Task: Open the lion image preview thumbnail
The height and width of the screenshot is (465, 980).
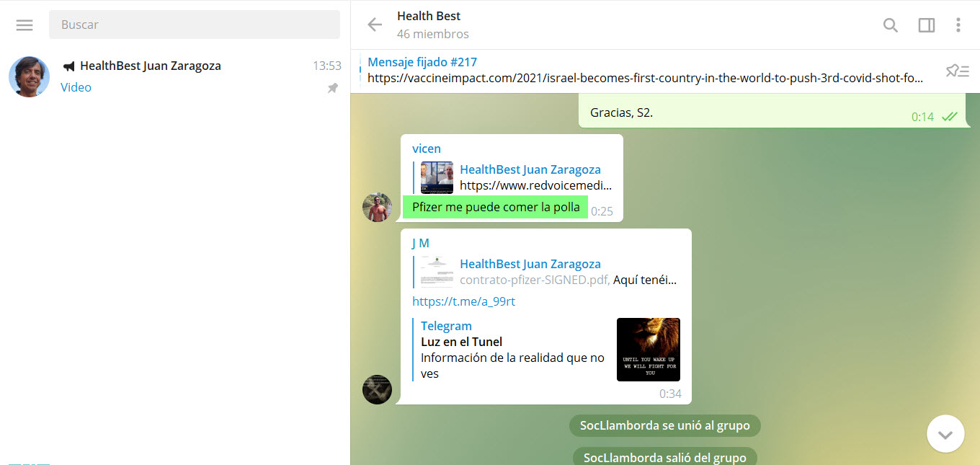Action: tap(648, 350)
